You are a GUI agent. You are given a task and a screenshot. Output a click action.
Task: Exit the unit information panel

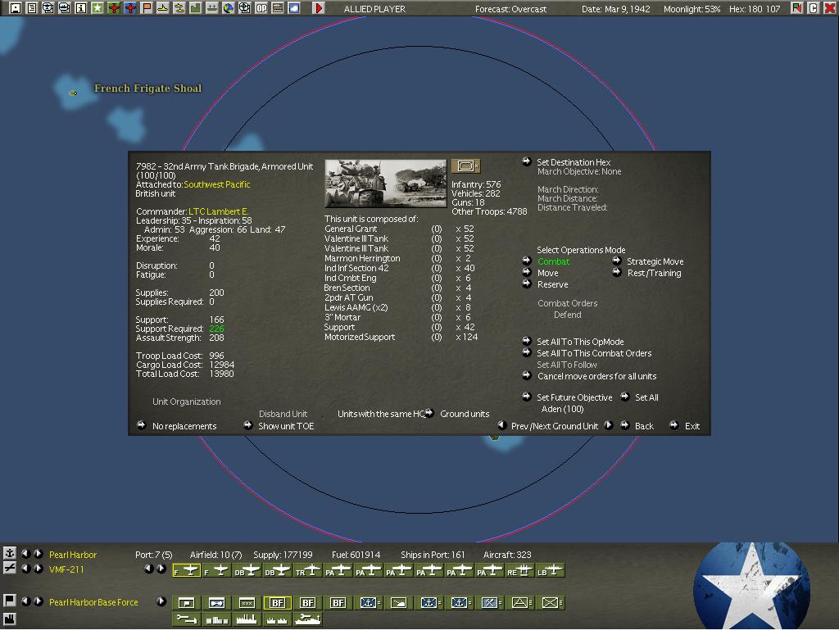(x=692, y=426)
